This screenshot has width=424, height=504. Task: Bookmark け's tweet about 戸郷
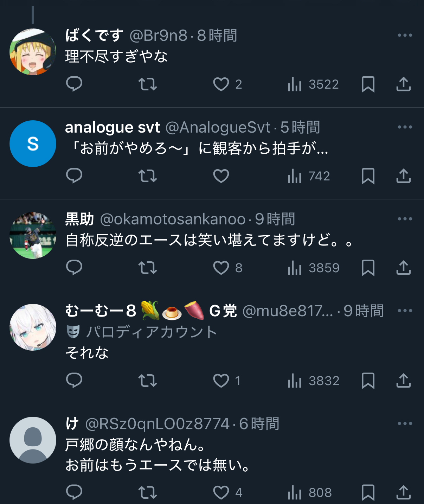point(368,492)
